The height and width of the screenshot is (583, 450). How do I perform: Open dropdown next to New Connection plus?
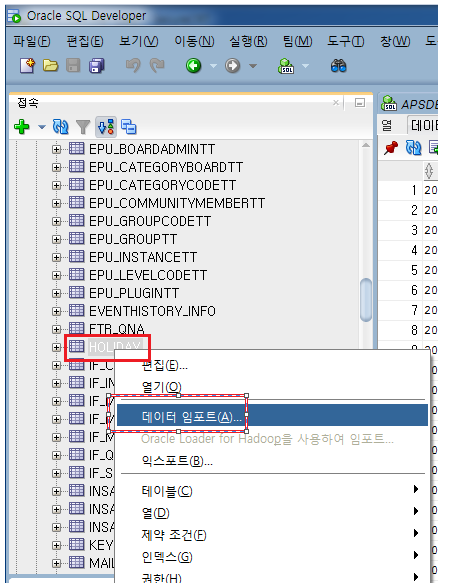coord(42,127)
